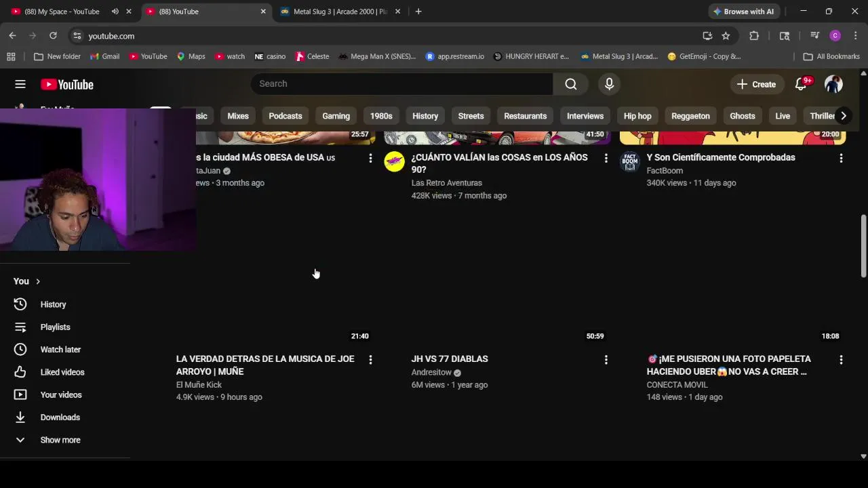This screenshot has width=868, height=488.
Task: Open CONECTA MOVIL channel link
Action: tap(677, 384)
